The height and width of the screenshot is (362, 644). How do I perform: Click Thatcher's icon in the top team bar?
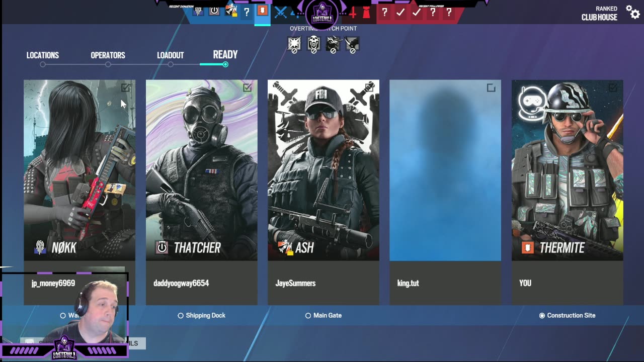[214, 11]
